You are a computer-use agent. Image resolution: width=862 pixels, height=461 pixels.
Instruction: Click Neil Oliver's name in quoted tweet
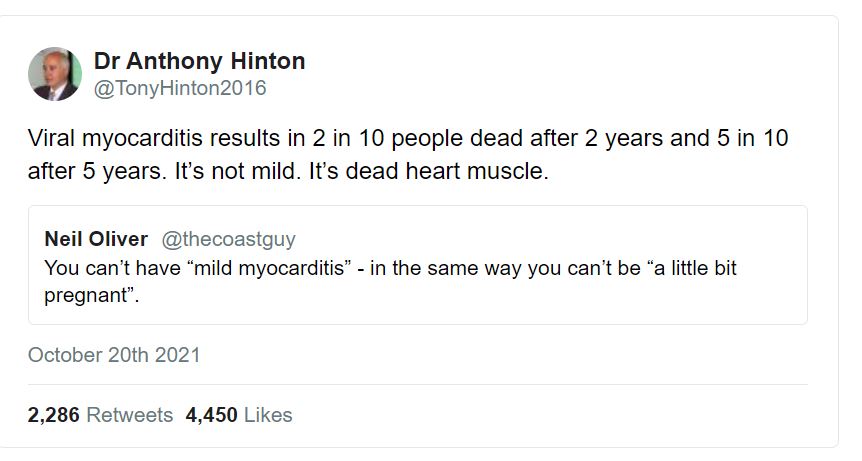click(96, 239)
